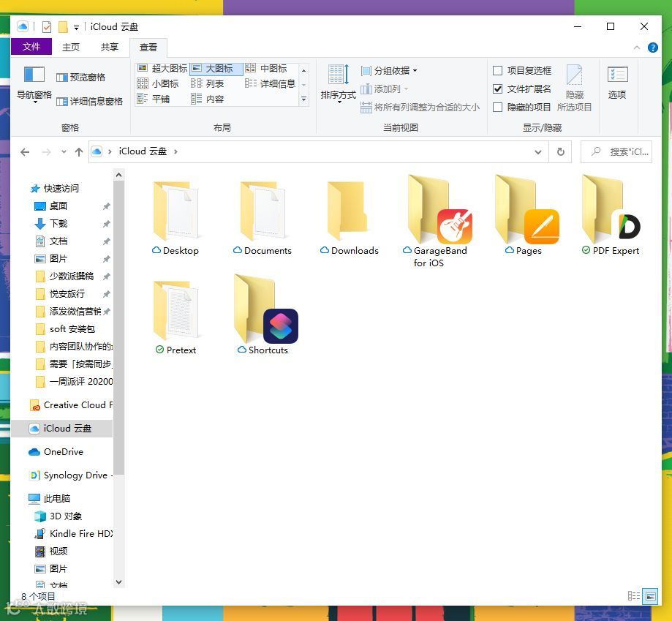Open the Downloads folder icon
The height and width of the screenshot is (621, 672).
[x=347, y=211]
